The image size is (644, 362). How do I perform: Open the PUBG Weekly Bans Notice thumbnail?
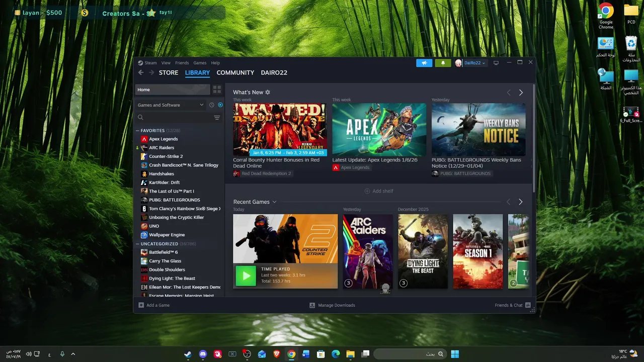click(x=478, y=129)
